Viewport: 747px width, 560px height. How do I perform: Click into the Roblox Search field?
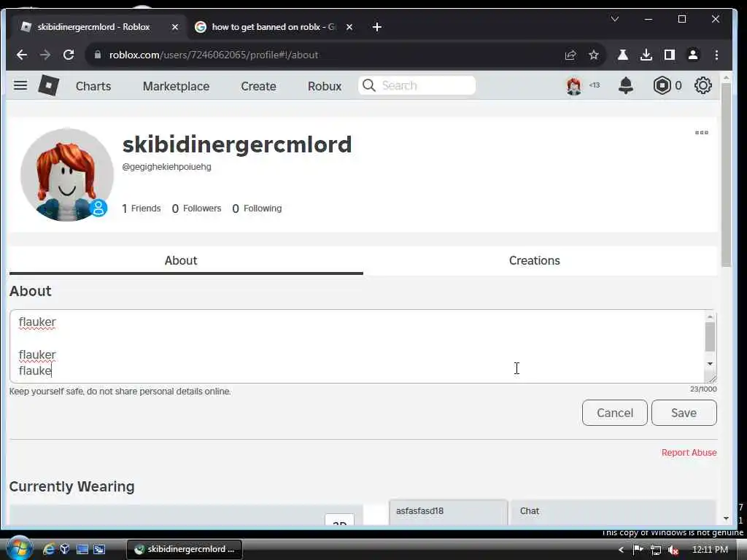(x=417, y=86)
